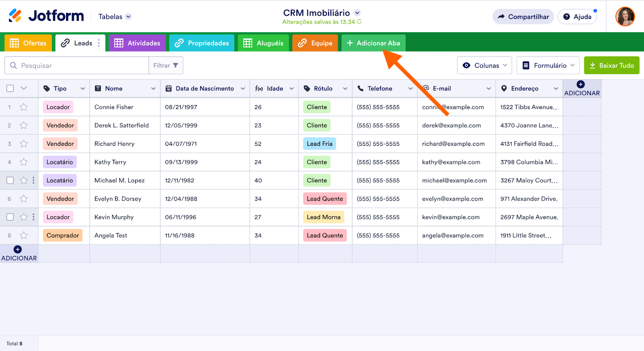Click the refresh icon beside saved time
The height and width of the screenshot is (351, 644).
click(x=359, y=22)
